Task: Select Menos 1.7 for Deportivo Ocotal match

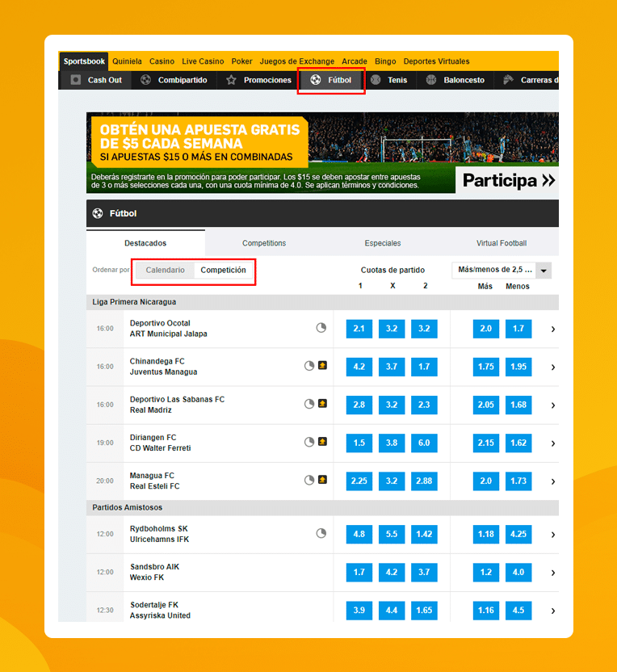Action: pos(518,329)
